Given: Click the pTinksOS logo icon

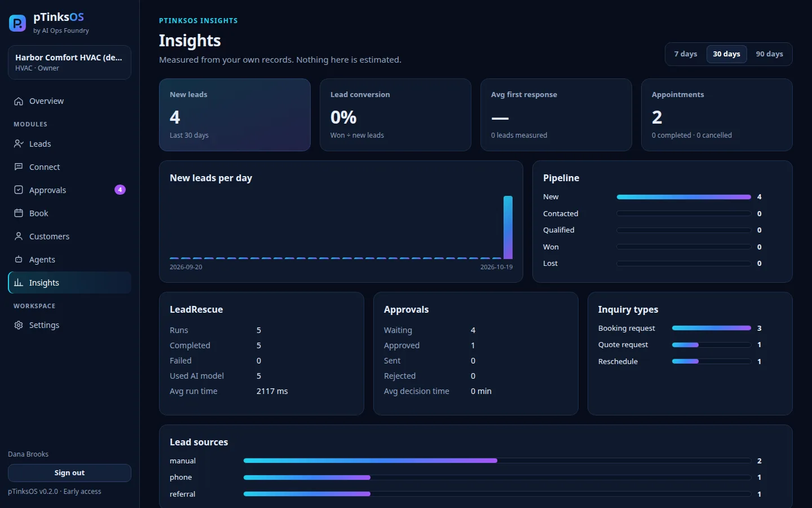Looking at the screenshot, I should coord(17,23).
